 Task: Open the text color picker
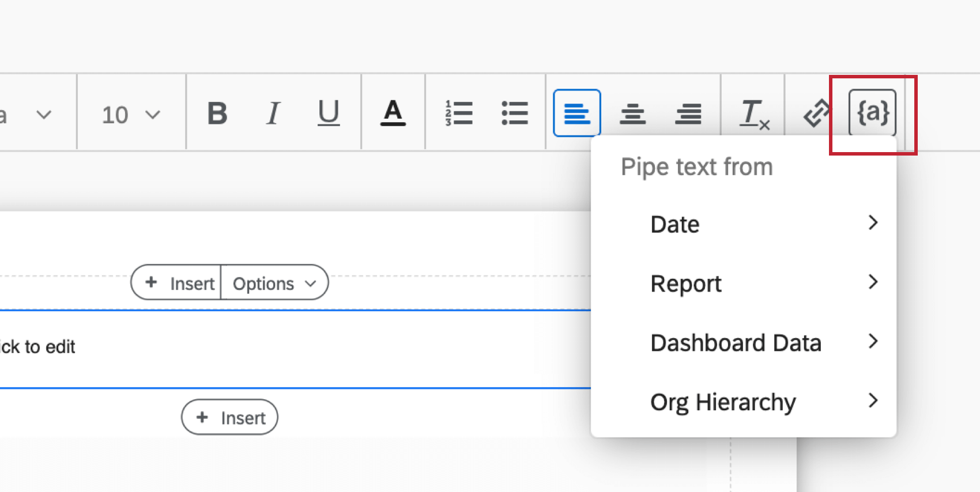click(x=393, y=113)
